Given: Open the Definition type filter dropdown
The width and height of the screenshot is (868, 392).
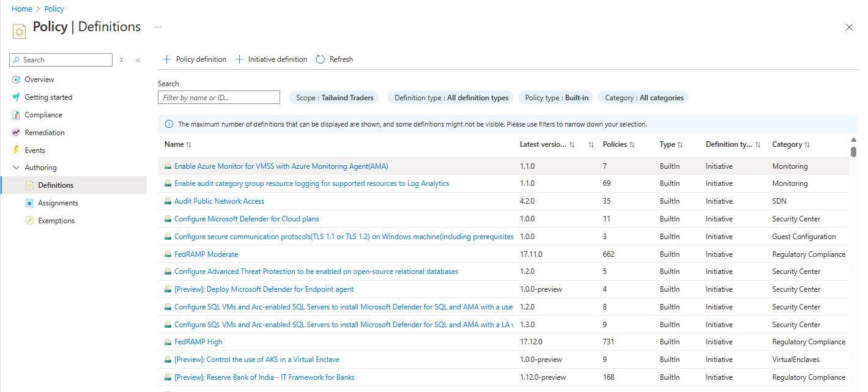Looking at the screenshot, I should coord(450,97).
